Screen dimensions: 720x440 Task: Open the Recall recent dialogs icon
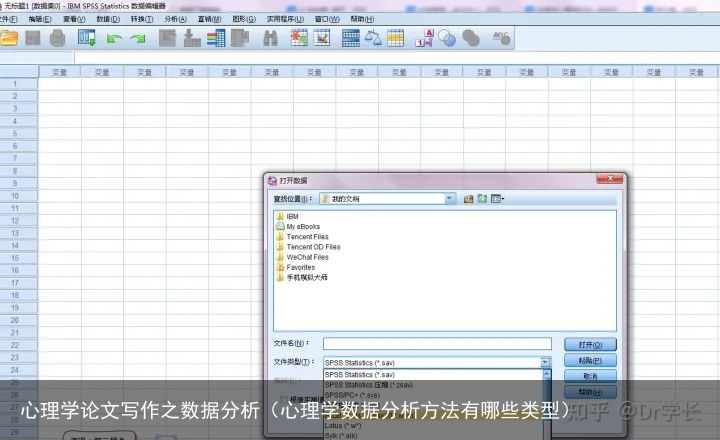(x=86, y=38)
